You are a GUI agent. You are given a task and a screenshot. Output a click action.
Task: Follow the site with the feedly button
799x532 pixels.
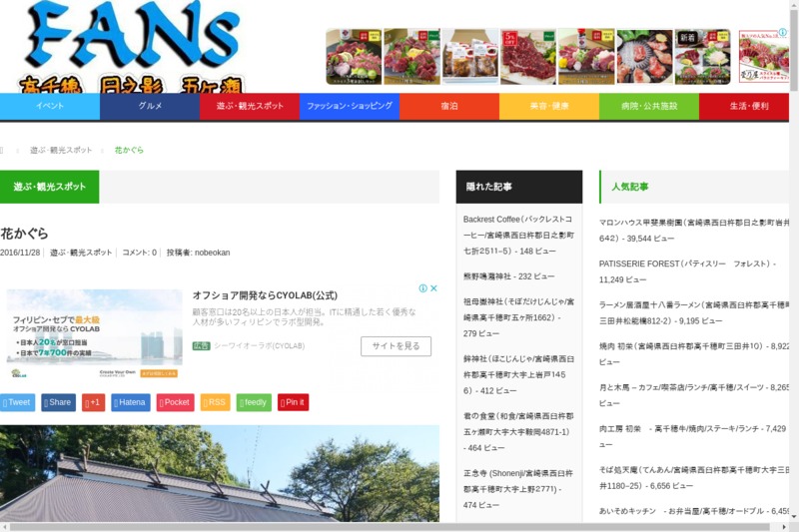254,402
